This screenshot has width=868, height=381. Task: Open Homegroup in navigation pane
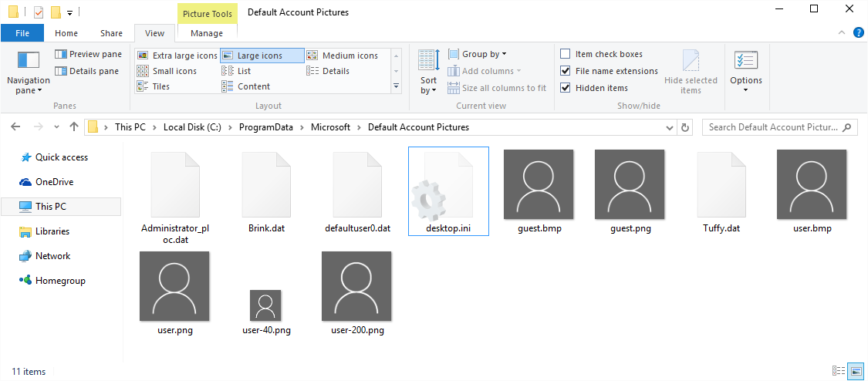[x=52, y=281]
